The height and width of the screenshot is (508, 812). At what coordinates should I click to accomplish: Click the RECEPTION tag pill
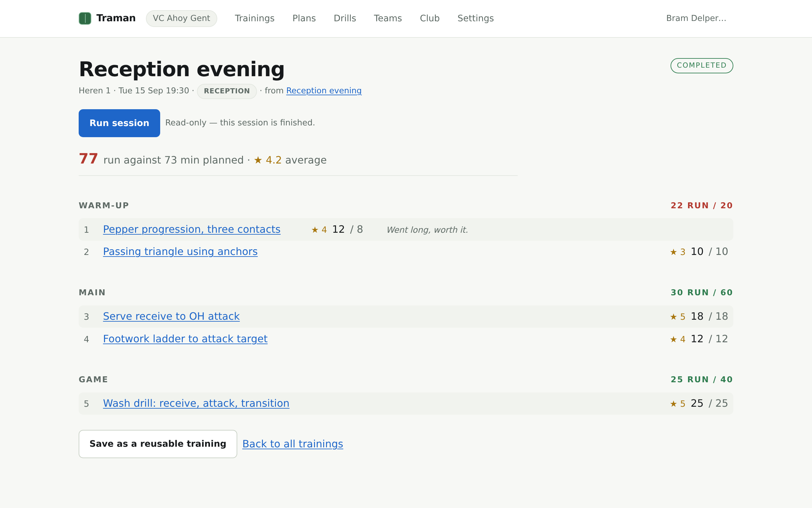[227, 91]
